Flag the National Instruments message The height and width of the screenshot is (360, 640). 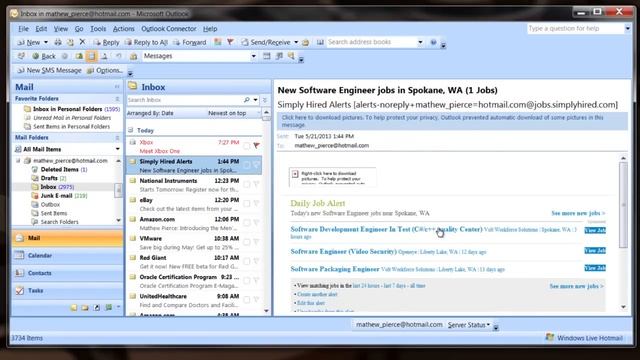click(256, 184)
